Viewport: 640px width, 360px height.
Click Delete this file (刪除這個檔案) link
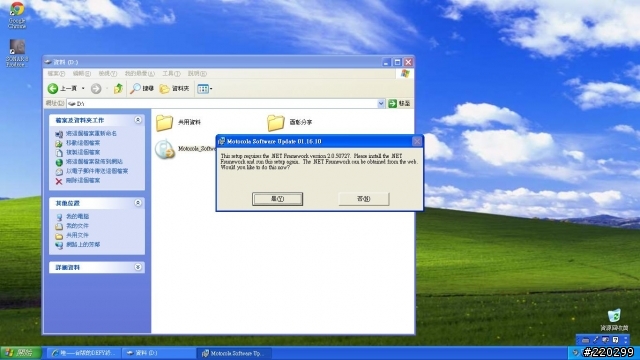pos(83,180)
